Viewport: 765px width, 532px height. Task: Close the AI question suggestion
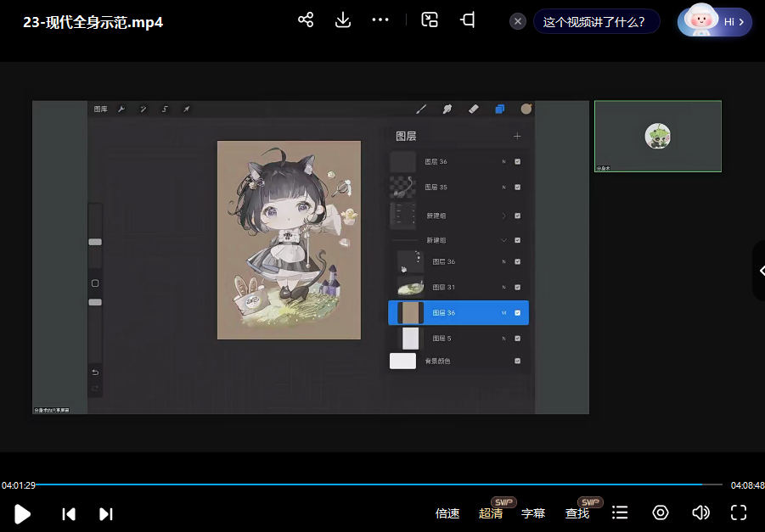[x=518, y=22]
